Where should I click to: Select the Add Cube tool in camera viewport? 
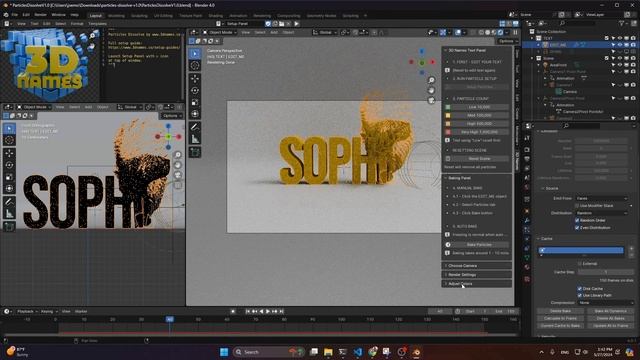(x=195, y=152)
